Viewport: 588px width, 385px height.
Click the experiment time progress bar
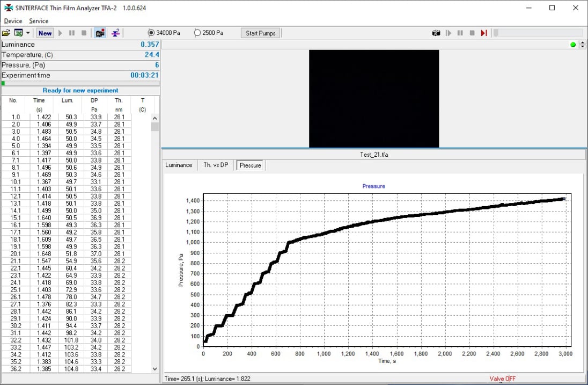click(80, 83)
